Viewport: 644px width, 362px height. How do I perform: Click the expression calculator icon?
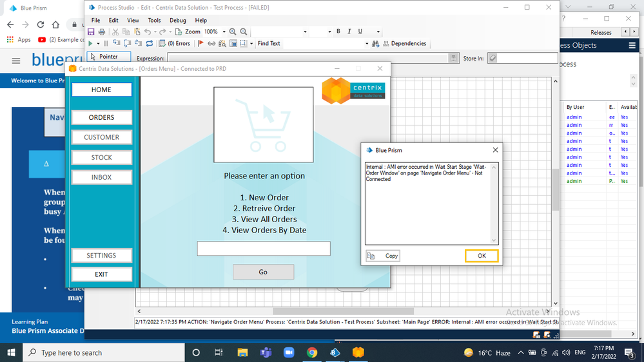pos(453,58)
